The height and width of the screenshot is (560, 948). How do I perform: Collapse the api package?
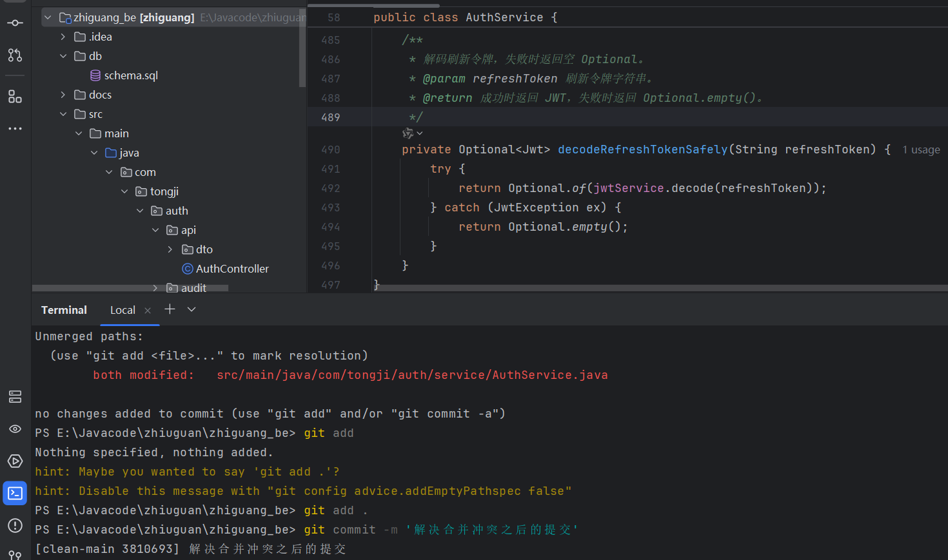point(155,230)
